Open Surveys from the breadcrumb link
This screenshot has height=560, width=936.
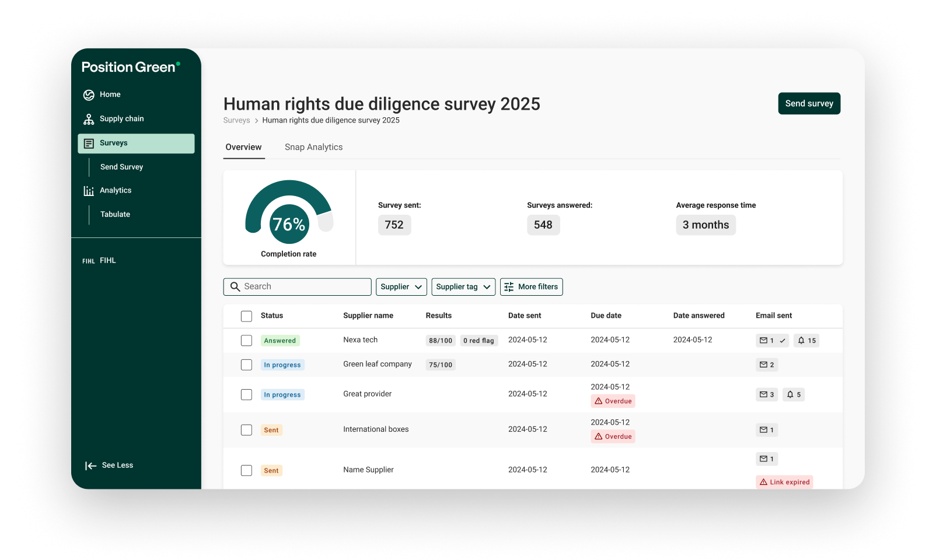[236, 120]
